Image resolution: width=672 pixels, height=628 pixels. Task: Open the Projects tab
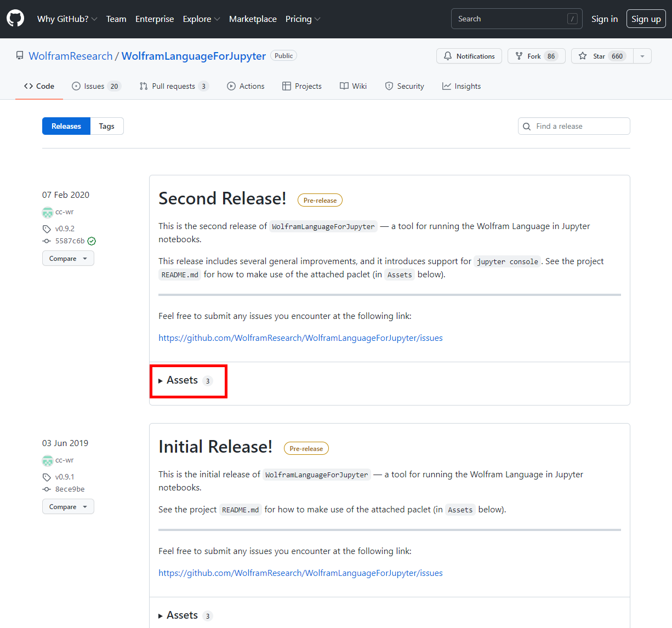pos(302,86)
